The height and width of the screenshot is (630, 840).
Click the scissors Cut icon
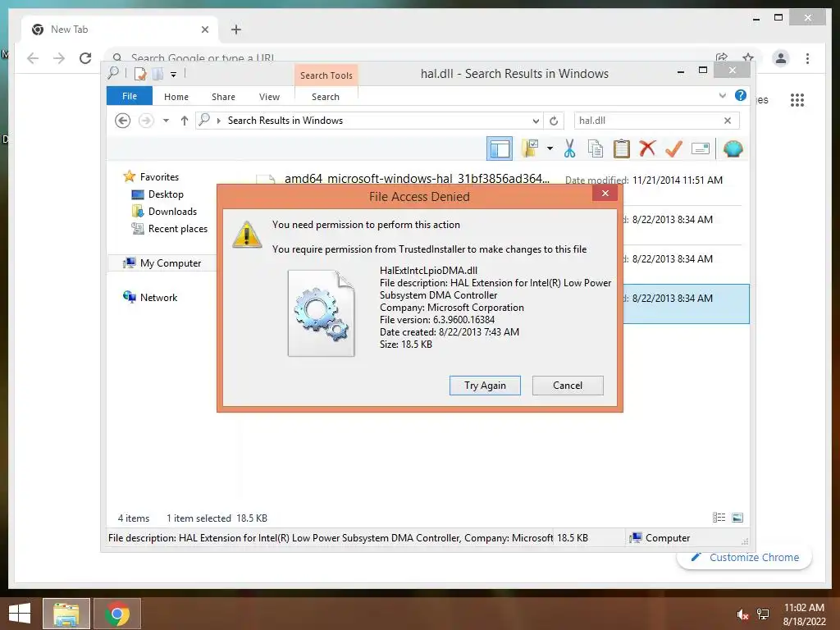(x=569, y=148)
